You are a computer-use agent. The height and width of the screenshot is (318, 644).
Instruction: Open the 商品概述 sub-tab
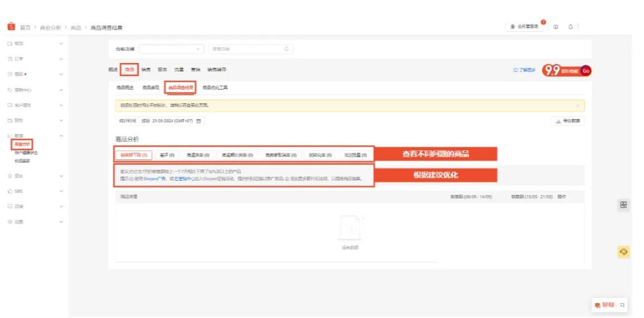(x=125, y=88)
